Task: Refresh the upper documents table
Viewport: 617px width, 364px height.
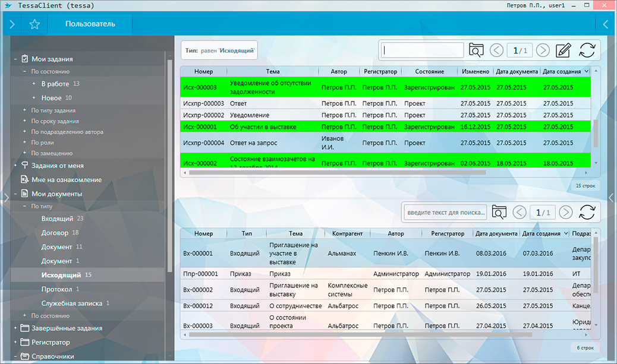Action: coord(587,50)
